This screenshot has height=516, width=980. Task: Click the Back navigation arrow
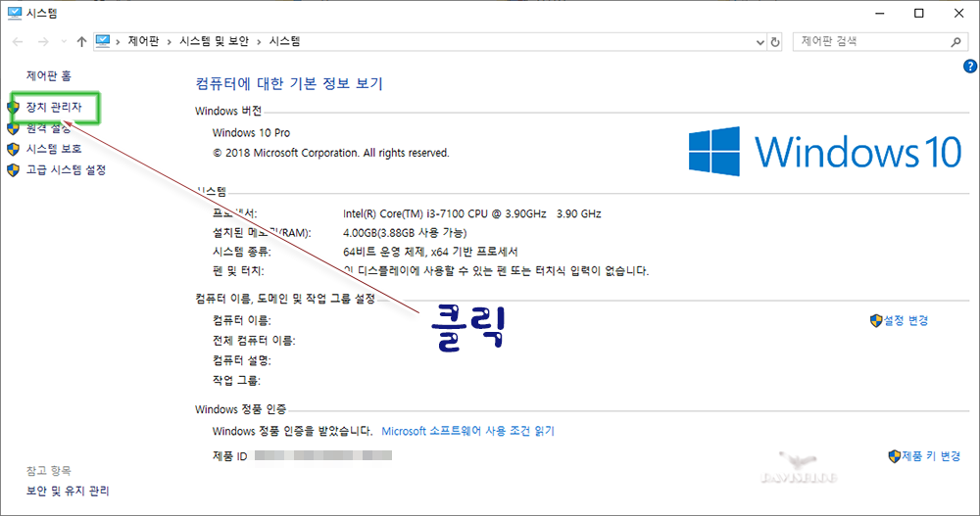point(18,42)
